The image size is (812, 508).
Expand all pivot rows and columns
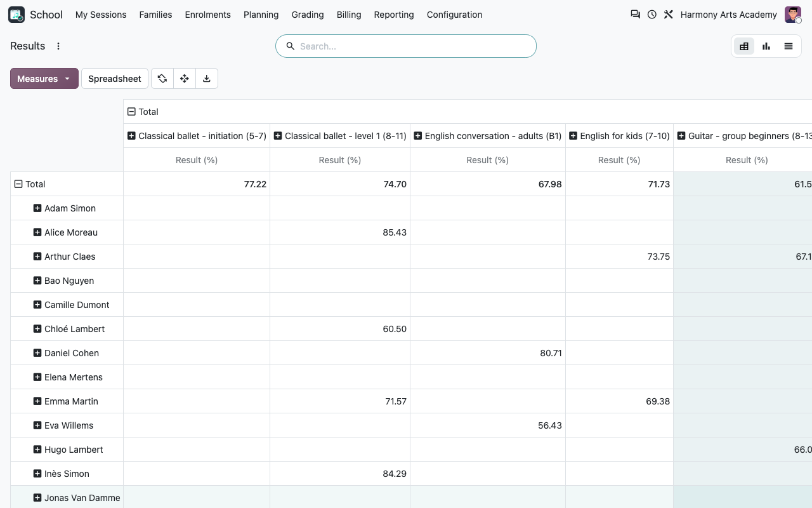[185, 79]
